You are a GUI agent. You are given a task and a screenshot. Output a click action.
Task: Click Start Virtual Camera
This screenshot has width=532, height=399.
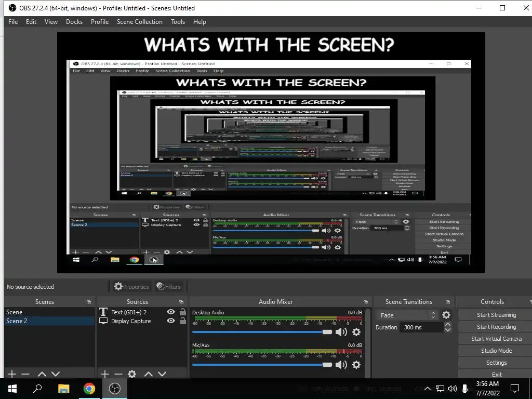[496, 339]
